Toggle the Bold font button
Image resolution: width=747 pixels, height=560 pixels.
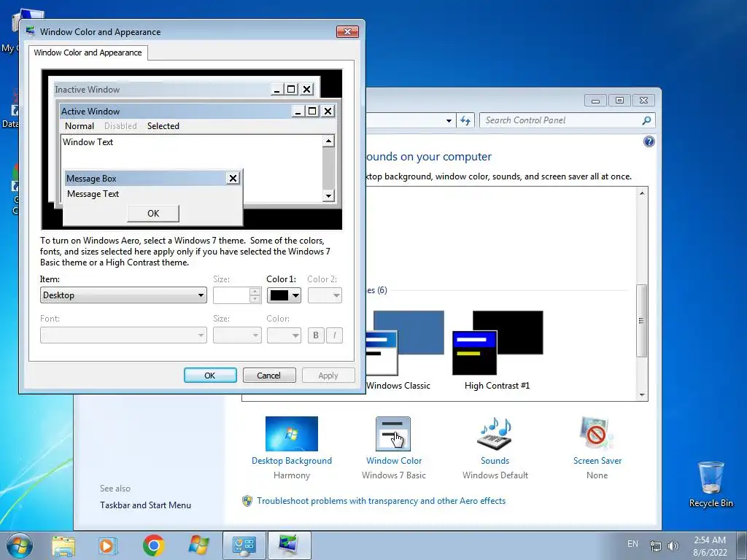pos(315,335)
